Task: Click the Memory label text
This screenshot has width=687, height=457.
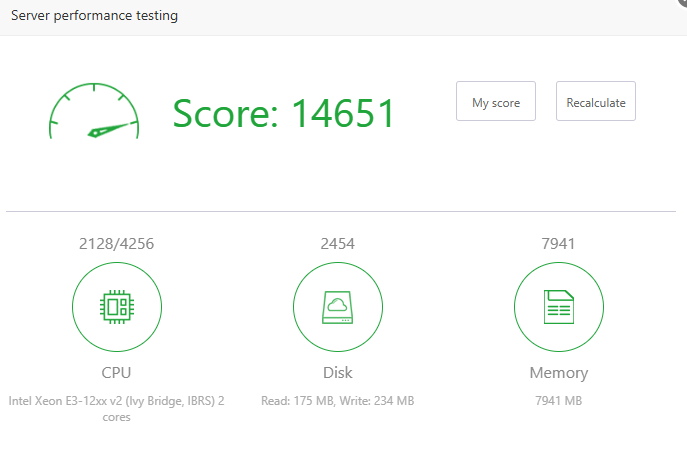Action: pyautogui.click(x=558, y=373)
